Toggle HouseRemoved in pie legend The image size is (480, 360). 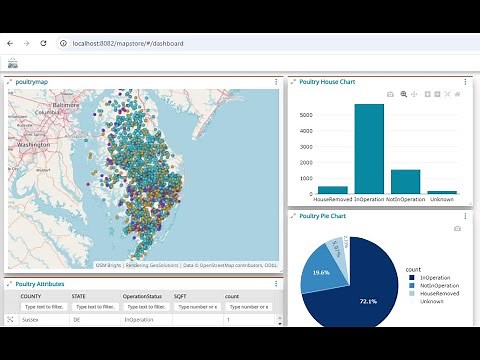(435, 293)
